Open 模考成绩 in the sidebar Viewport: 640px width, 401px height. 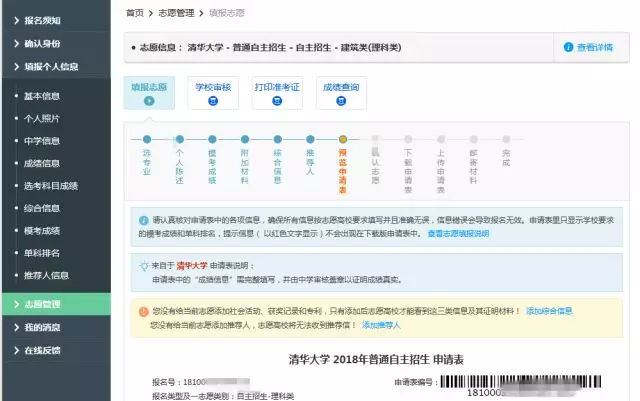(42, 231)
